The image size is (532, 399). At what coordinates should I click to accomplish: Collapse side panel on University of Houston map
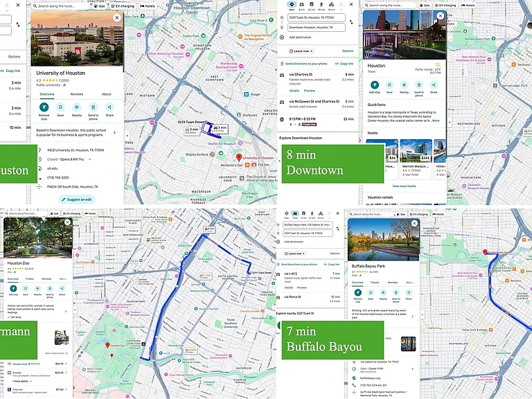(x=127, y=135)
